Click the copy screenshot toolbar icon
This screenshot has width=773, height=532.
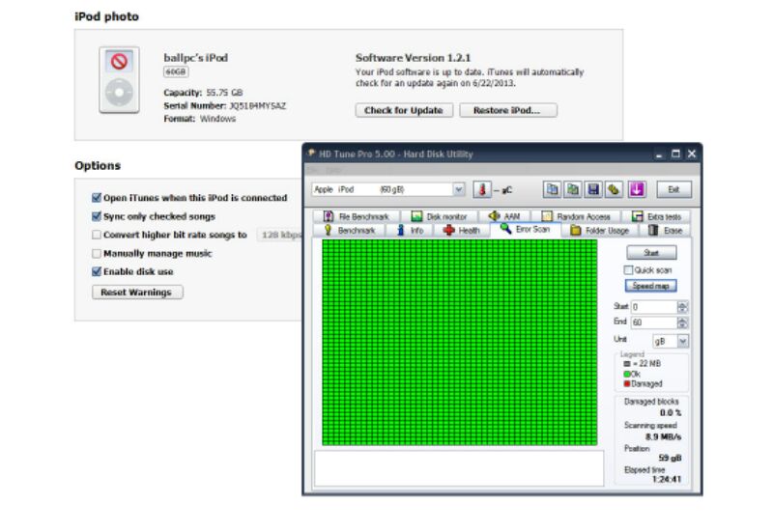pos(573,189)
